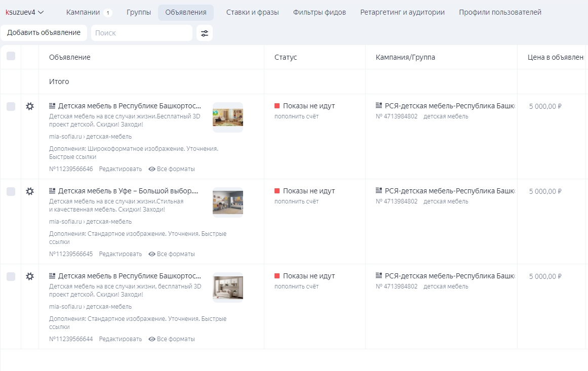This screenshot has height=371, width=588.
Task: Click the Добавить объявление button
Action: [x=44, y=32]
